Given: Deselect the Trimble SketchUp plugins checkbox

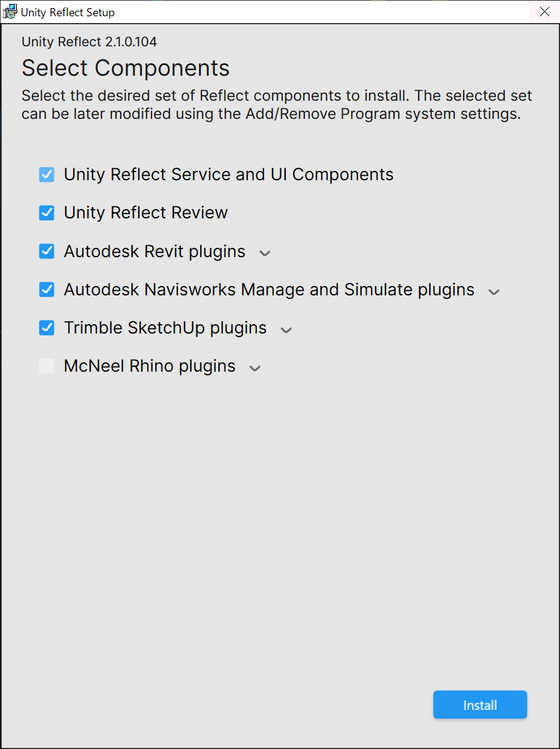Looking at the screenshot, I should click(x=47, y=328).
